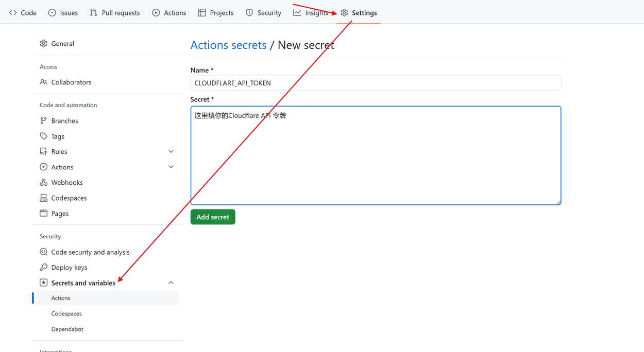The image size is (644, 352).
Task: Click the Settings gear icon in top bar
Action: (x=344, y=12)
